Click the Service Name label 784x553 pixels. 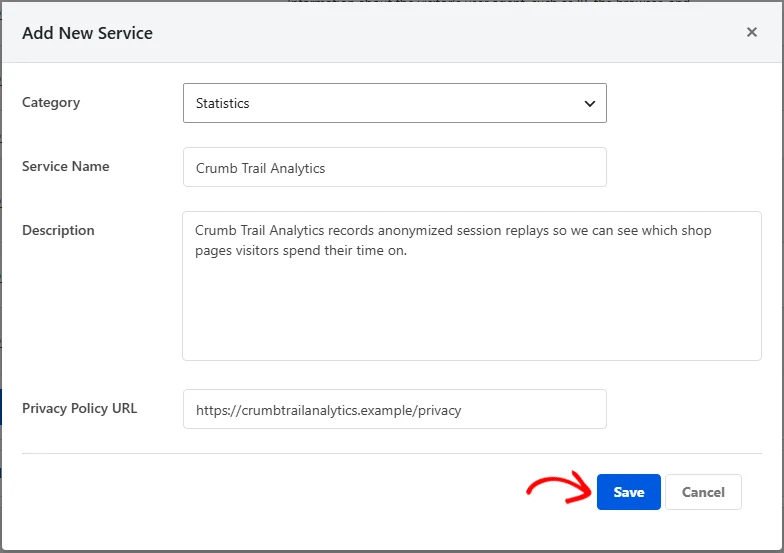pyautogui.click(x=66, y=166)
